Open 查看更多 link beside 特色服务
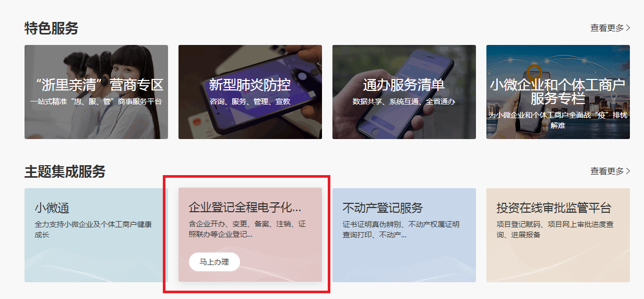Screen dimensions: 644x299 [x=607, y=28]
